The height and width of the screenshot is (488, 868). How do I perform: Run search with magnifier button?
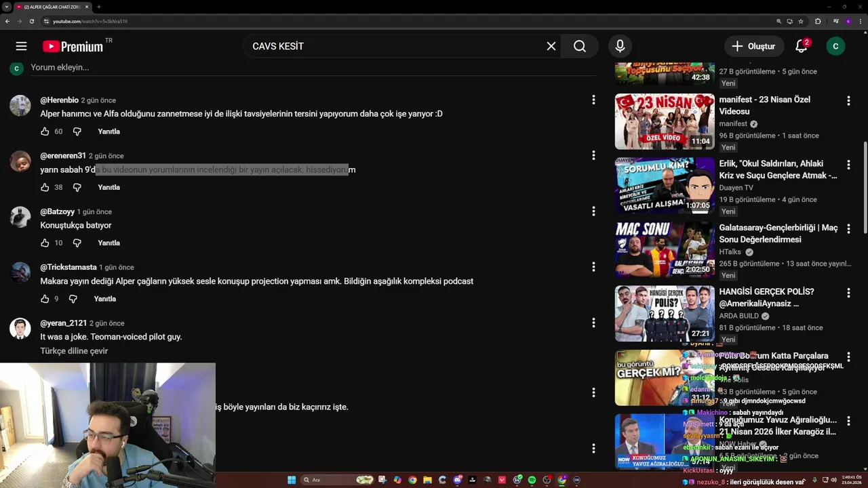(580, 46)
